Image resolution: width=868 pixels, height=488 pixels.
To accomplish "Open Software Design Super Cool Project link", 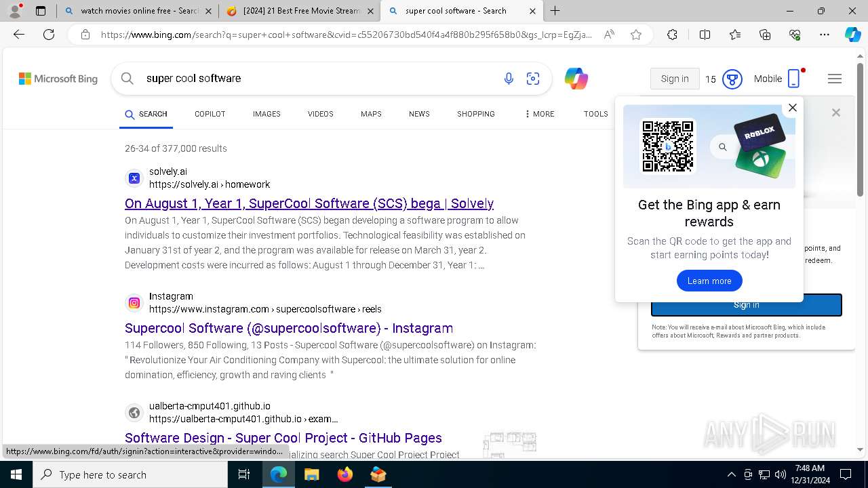I will (283, 438).
